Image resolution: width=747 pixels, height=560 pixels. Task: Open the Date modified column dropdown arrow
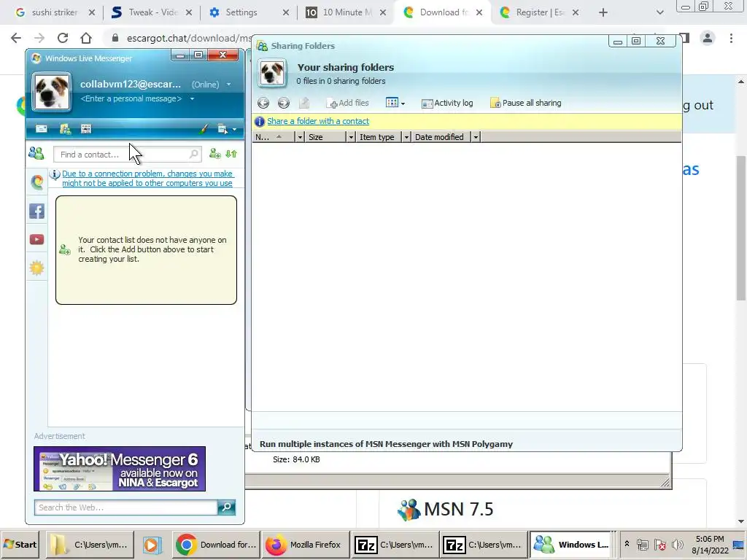point(476,137)
